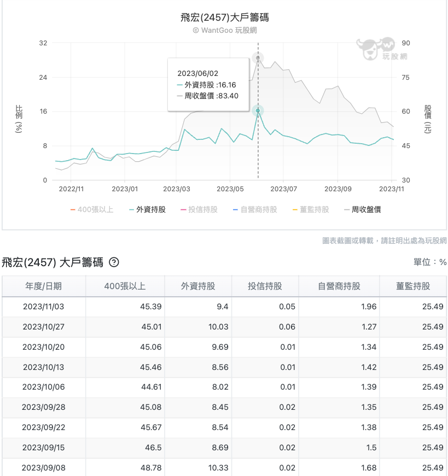Toggle the 400張以上 legend series
The image size is (448, 476).
[91, 209]
